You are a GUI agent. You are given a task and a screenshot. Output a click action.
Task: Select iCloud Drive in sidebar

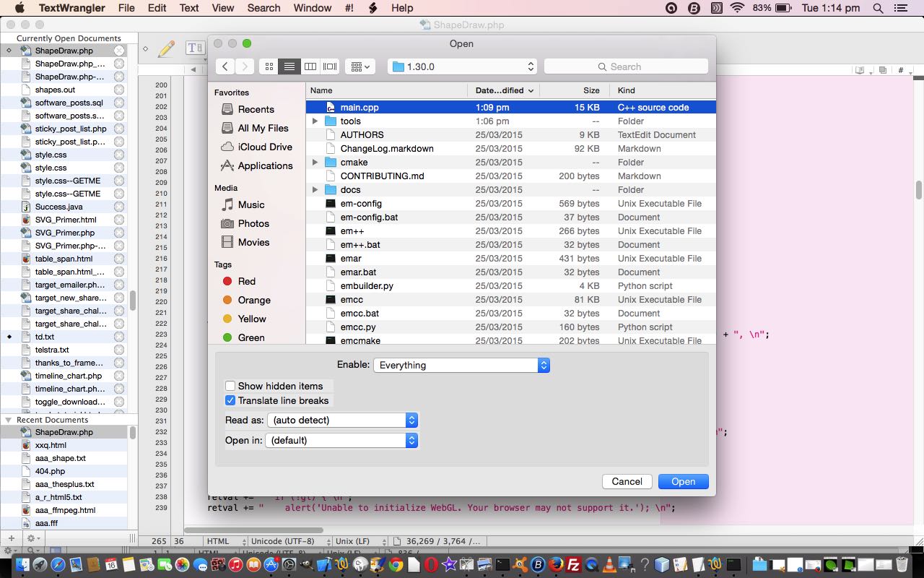[x=265, y=147]
